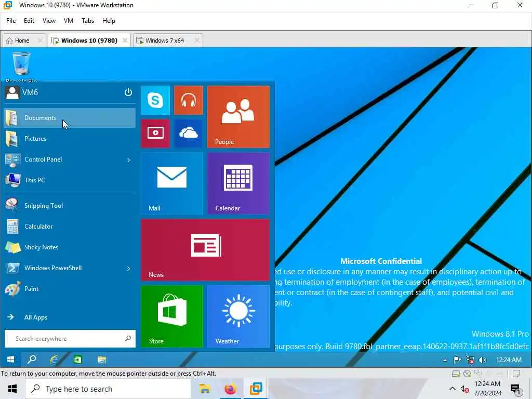Open the Store icon on guest taskbar
This screenshot has width=532, height=399.
tap(78, 360)
